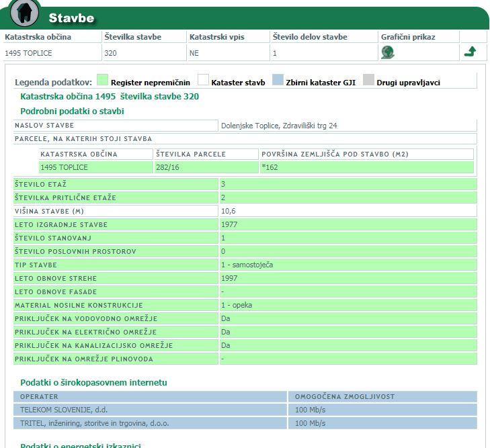This screenshot has width=490, height=448.
Task: Click the green up arrow icon
Action: pyautogui.click(x=471, y=52)
